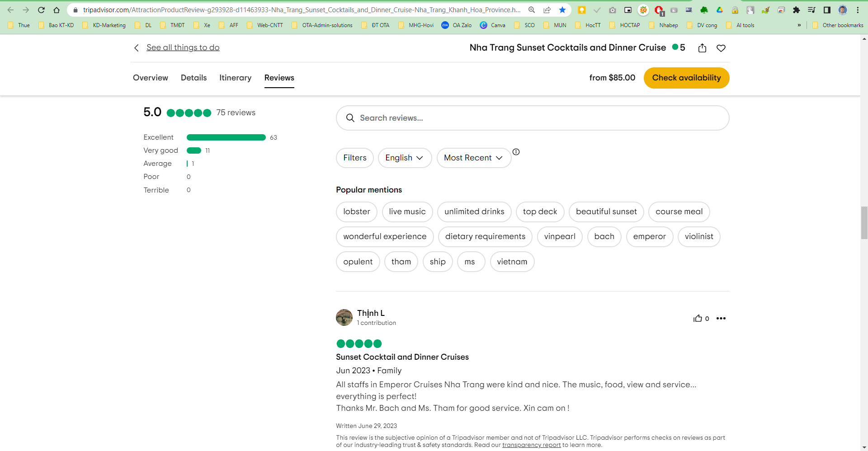Open the AdBlock extension icon
Viewport: 868px width, 451px height.
pyautogui.click(x=659, y=9)
